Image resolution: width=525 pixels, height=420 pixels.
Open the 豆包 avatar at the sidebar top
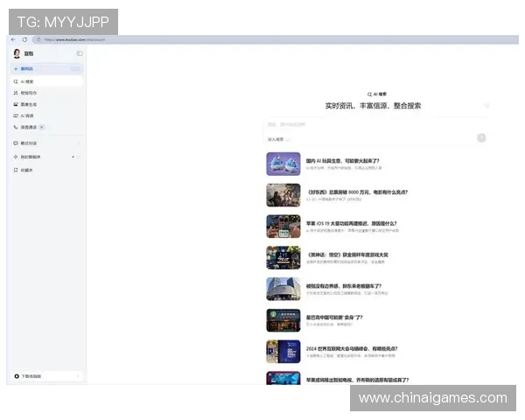[x=17, y=53]
